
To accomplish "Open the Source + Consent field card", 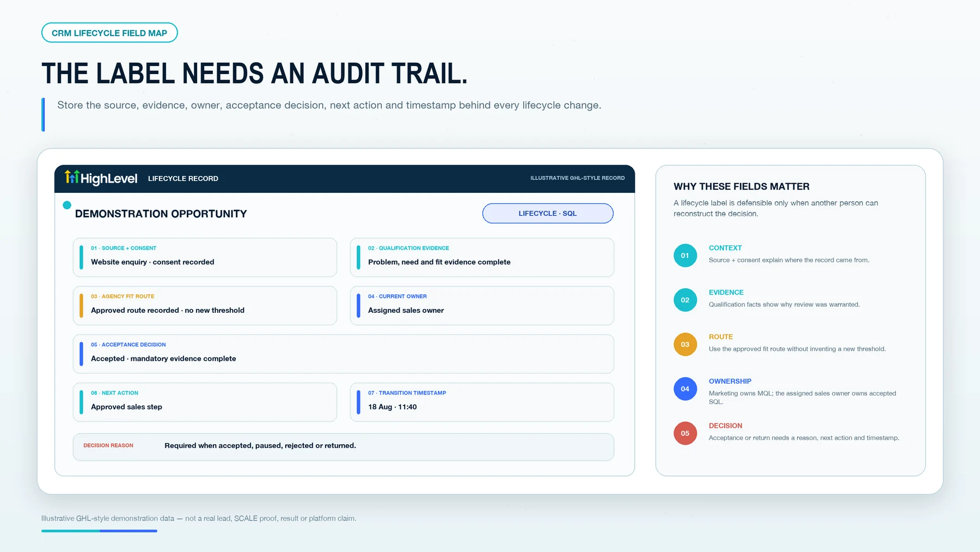I will 205,257.
